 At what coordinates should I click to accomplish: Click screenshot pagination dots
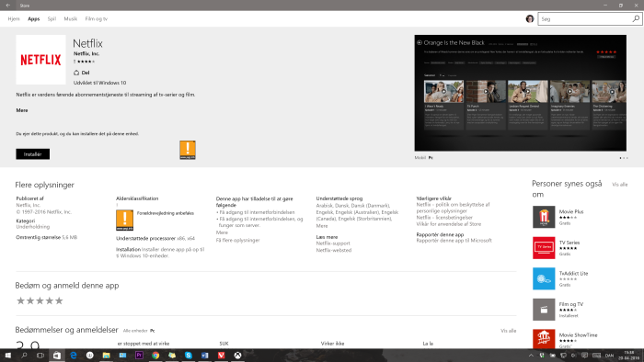(624, 158)
